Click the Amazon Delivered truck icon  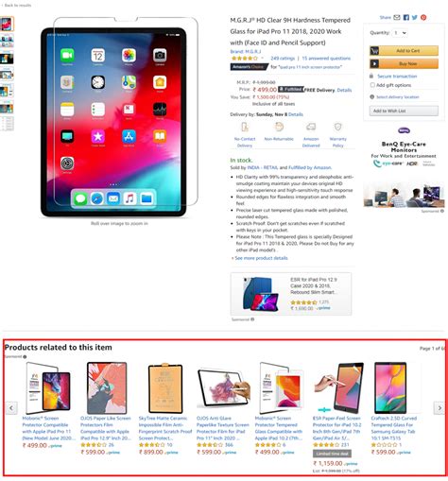point(311,127)
